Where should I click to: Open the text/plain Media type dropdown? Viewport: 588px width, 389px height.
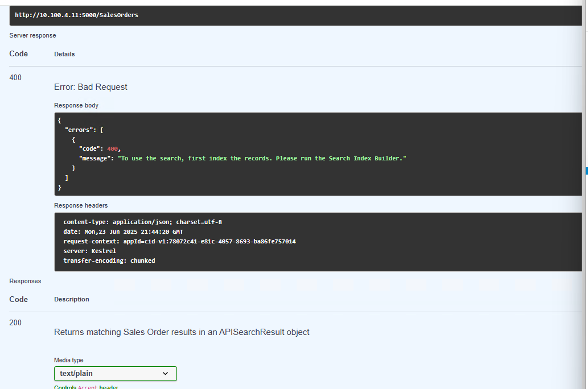[x=116, y=374]
